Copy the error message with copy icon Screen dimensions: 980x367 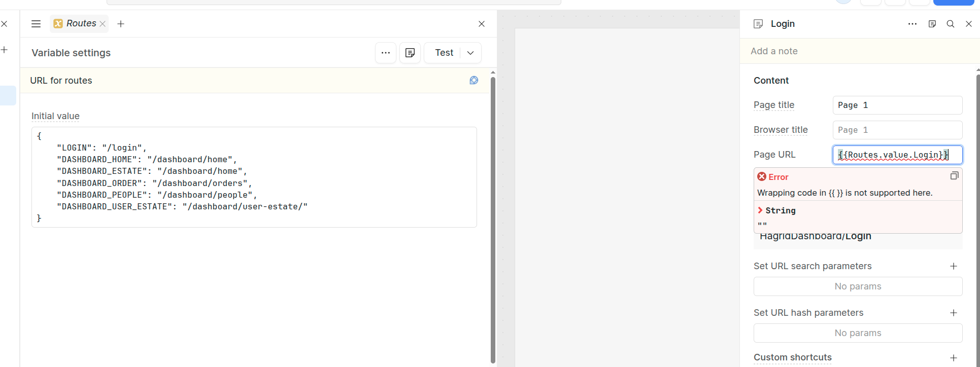954,176
